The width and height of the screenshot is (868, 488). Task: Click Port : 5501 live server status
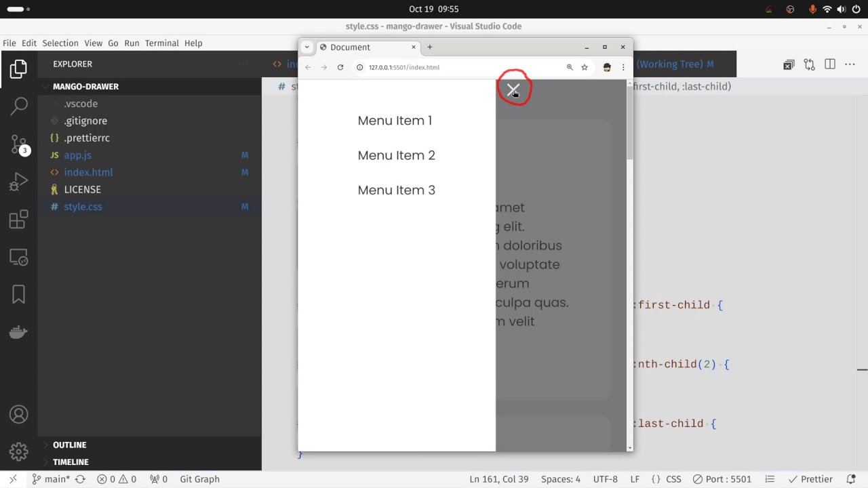[722, 479]
